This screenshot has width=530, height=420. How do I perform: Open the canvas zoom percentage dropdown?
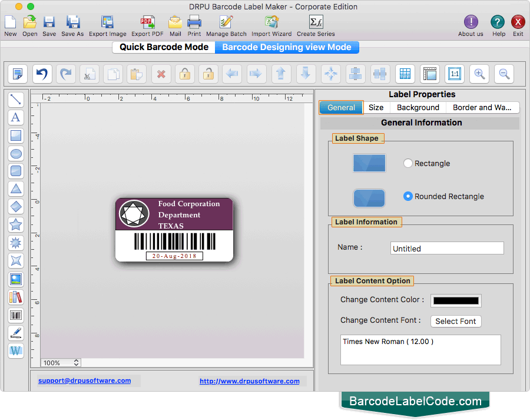click(x=61, y=363)
